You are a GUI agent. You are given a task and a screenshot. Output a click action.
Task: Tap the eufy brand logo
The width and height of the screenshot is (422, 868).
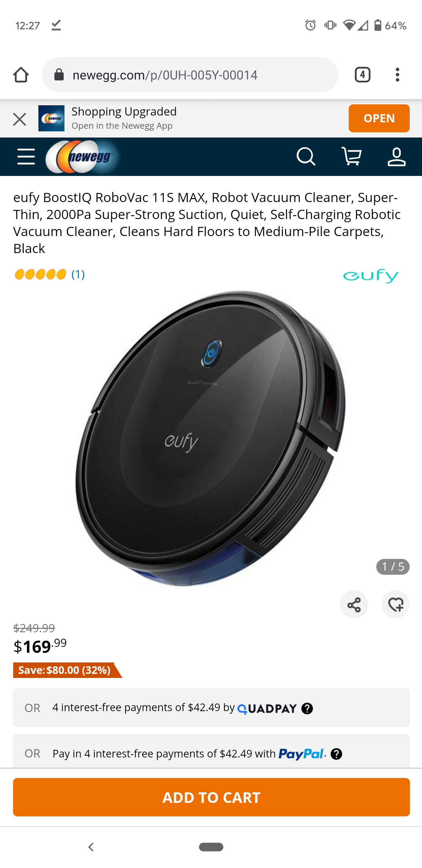click(x=370, y=276)
